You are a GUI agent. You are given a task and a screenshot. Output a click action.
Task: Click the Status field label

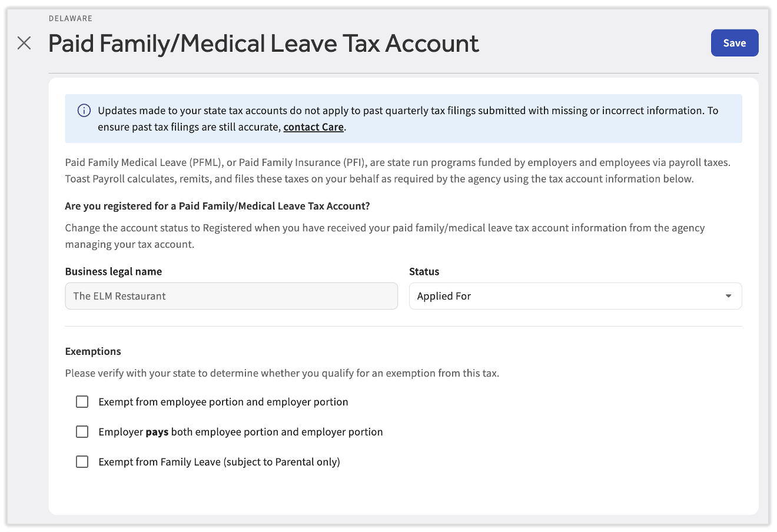coord(424,271)
